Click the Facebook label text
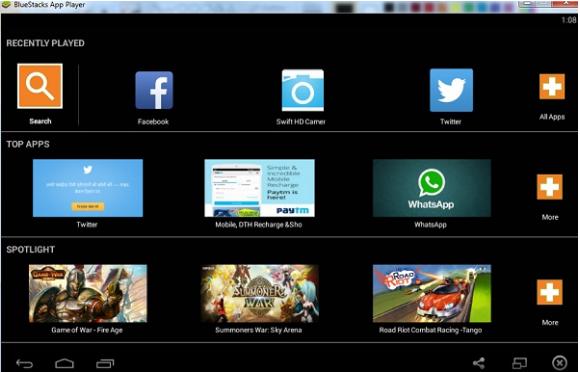The image size is (580, 372). pyautogui.click(x=153, y=122)
